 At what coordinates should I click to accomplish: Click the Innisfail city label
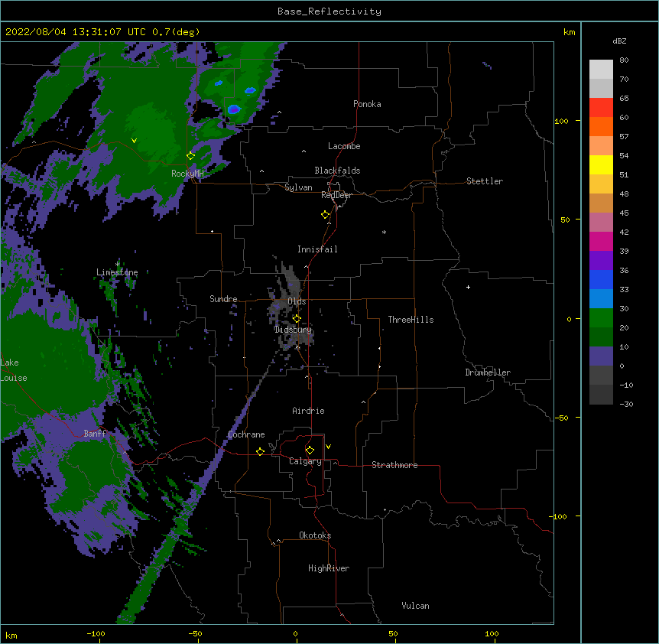(x=317, y=249)
